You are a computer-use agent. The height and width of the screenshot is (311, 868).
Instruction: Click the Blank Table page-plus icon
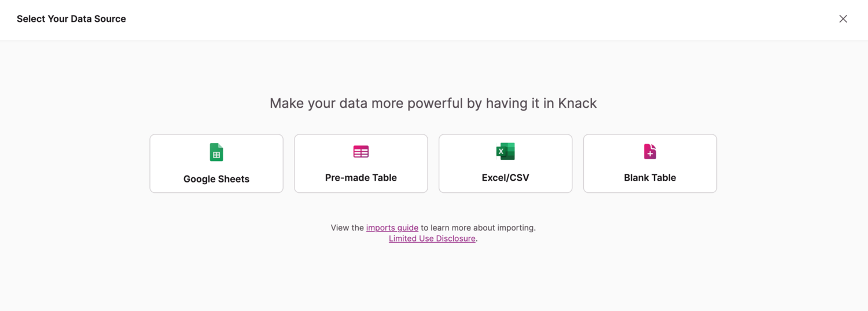click(x=650, y=152)
